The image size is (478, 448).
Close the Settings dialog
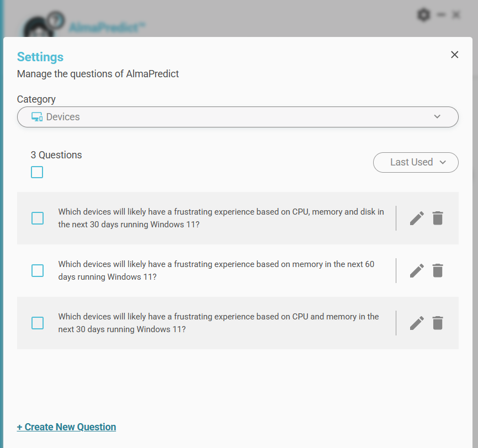click(455, 55)
